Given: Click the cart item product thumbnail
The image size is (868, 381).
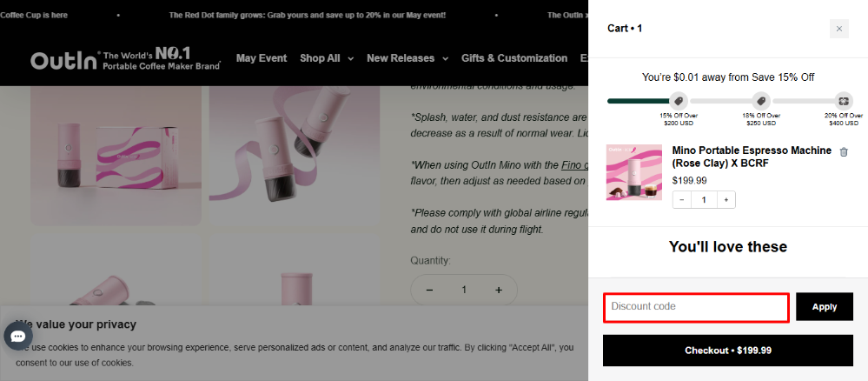Looking at the screenshot, I should coord(633,172).
